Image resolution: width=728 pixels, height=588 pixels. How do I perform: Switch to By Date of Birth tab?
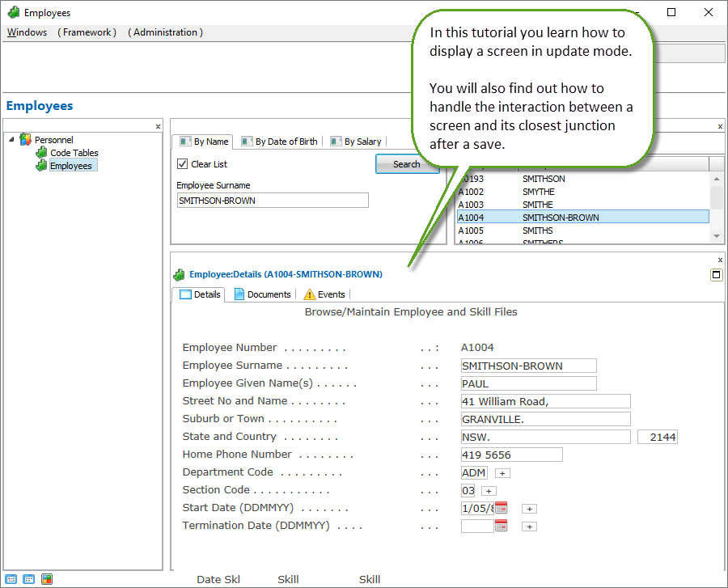click(281, 142)
